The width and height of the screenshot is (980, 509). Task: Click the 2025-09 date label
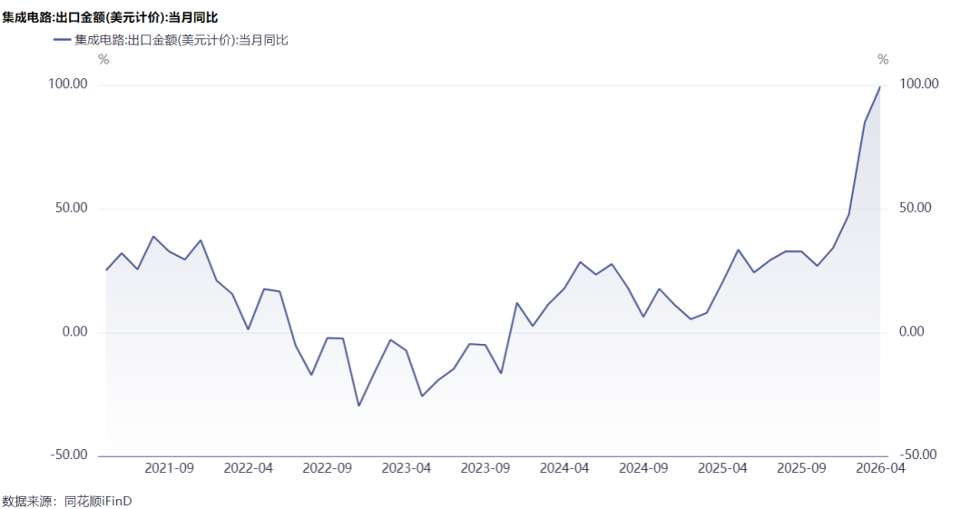point(801,468)
